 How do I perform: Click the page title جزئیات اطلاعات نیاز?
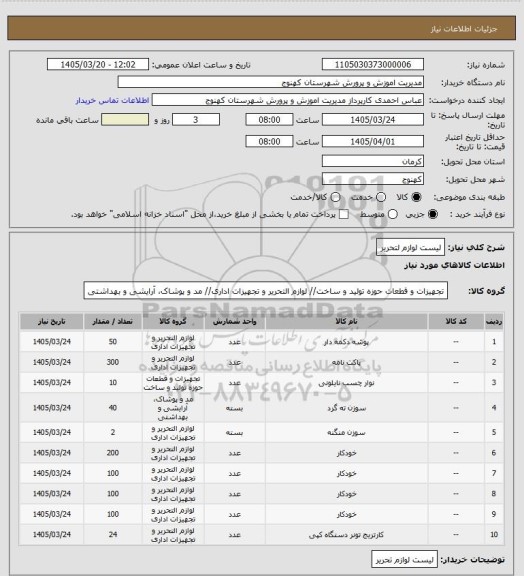click(x=464, y=29)
